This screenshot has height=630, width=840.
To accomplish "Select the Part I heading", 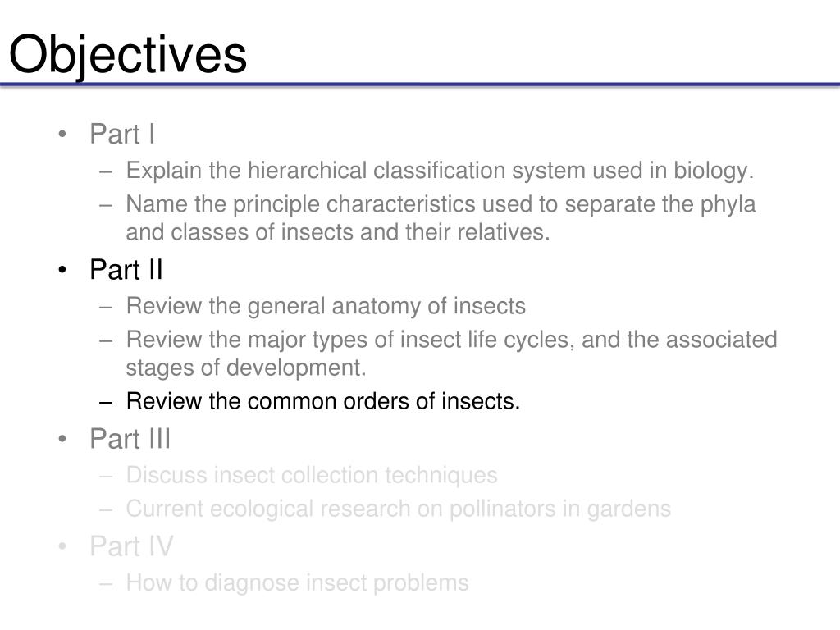I will pos(122,134).
